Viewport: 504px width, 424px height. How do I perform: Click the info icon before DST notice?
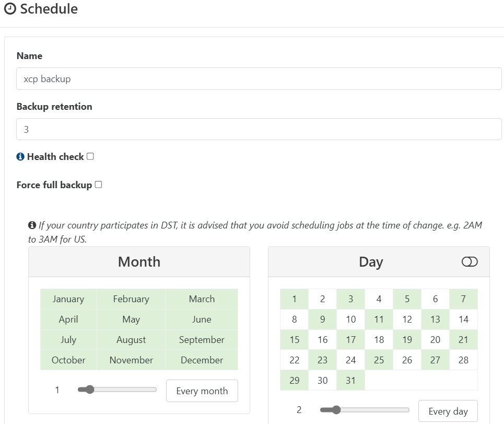click(32, 225)
